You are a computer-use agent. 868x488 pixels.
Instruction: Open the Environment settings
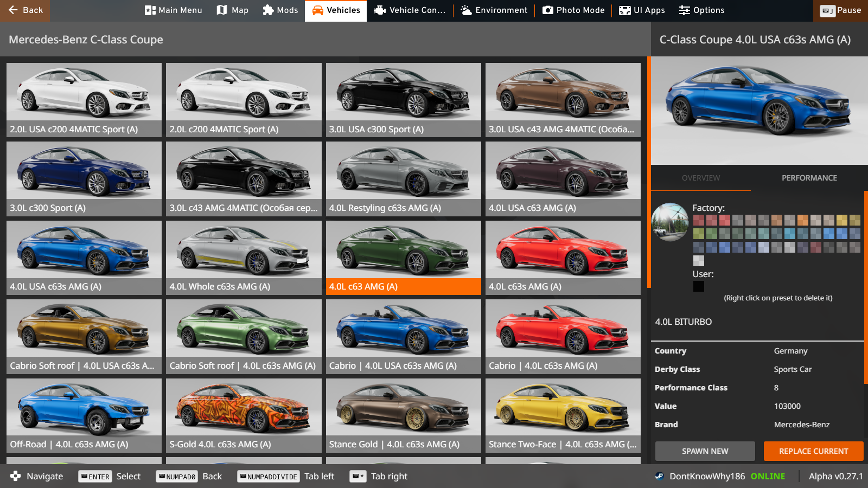494,10
